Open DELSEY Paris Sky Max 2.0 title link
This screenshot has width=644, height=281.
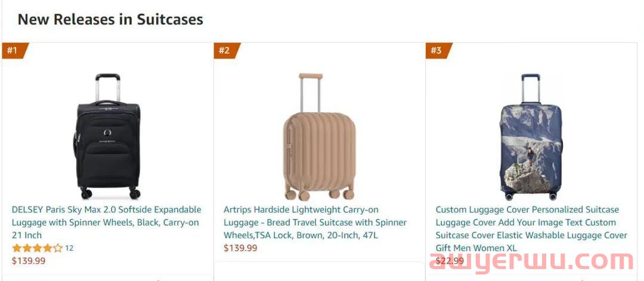106,223
